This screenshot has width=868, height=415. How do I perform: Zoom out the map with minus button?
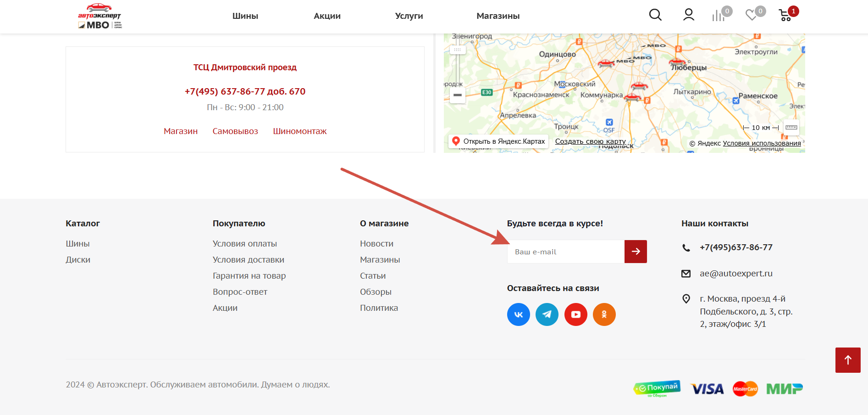(458, 95)
